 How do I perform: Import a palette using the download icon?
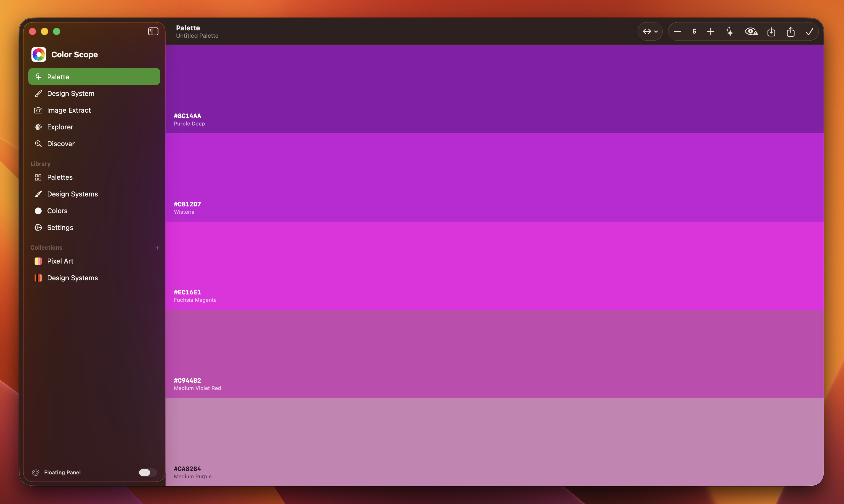771,32
